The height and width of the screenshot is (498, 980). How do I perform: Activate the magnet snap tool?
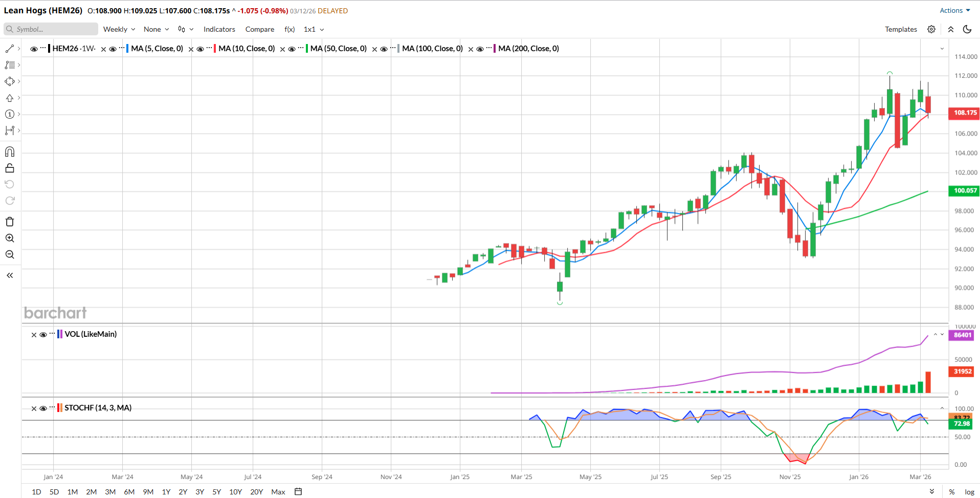click(x=9, y=151)
